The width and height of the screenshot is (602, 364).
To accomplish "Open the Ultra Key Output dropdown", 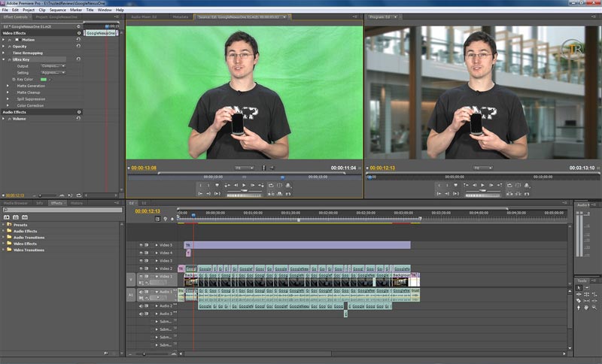I will click(x=53, y=66).
